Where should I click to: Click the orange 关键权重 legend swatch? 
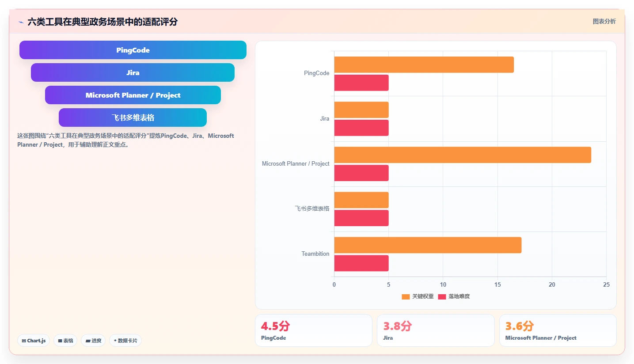[406, 297]
